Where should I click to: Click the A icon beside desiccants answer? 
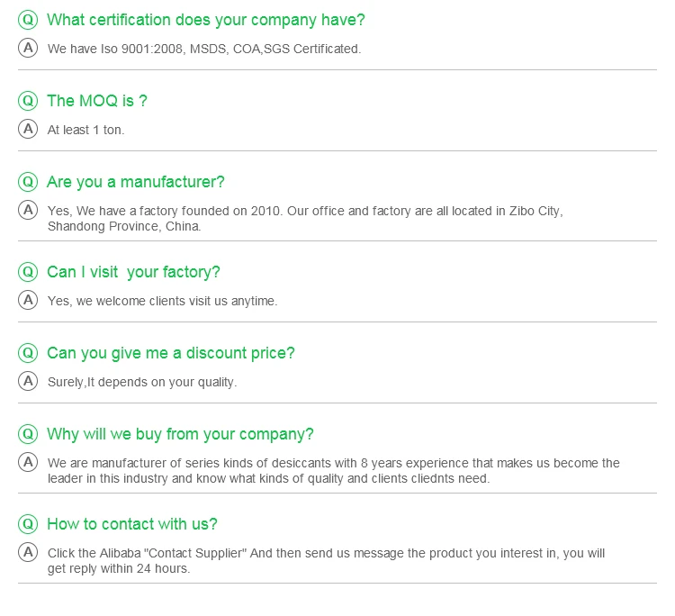28,462
